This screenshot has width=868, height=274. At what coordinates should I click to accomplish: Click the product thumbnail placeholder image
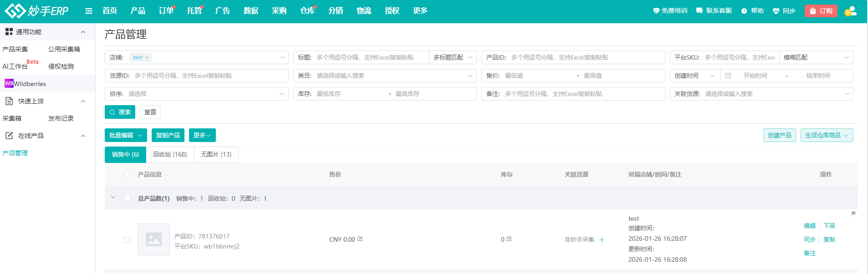pos(154,239)
